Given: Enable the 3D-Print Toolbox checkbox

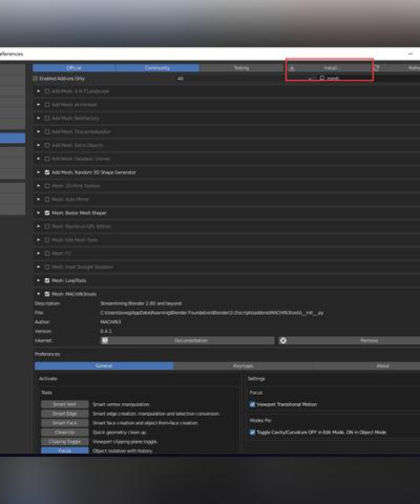Looking at the screenshot, I should point(47,186).
